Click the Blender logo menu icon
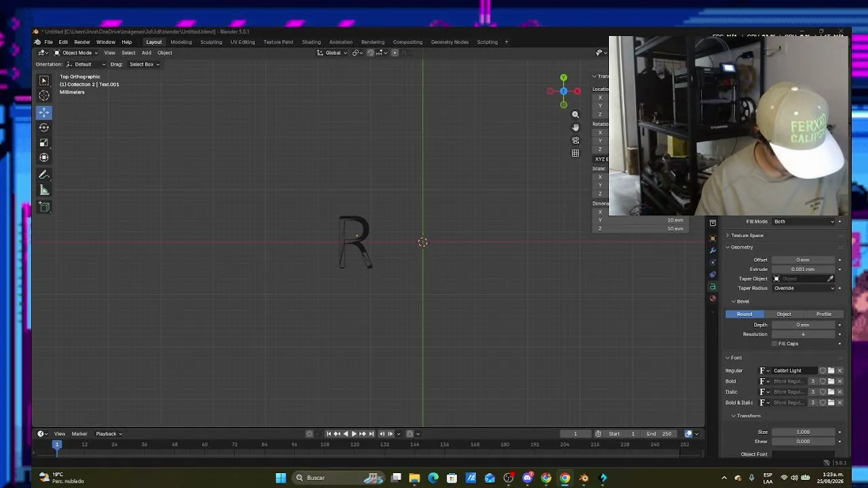This screenshot has width=868, height=488. pyautogui.click(x=37, y=42)
